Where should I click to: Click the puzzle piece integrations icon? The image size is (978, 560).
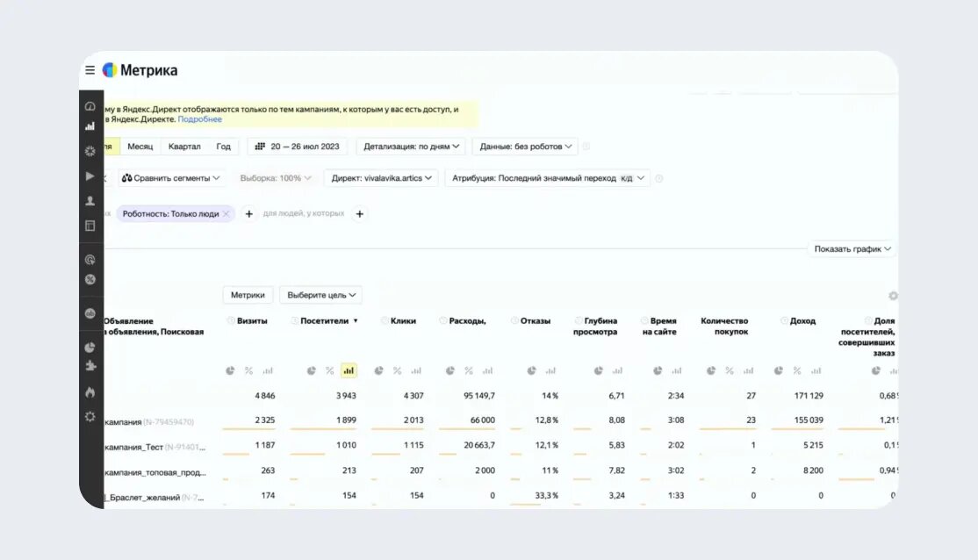coord(90,366)
